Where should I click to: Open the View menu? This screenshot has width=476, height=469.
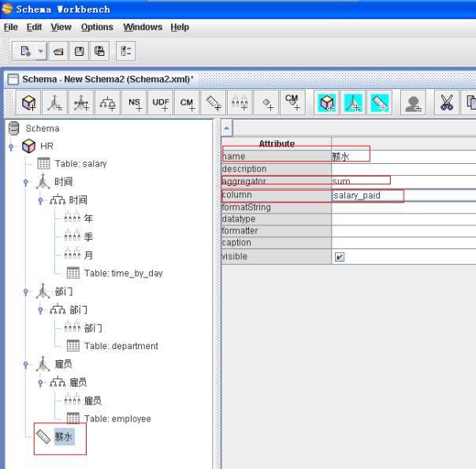coord(61,27)
